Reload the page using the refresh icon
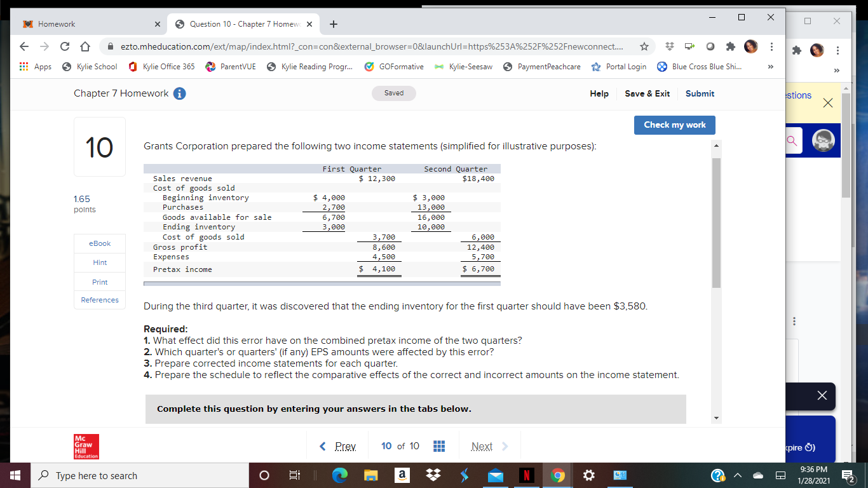Image resolution: width=868 pixels, height=488 pixels. (x=66, y=47)
